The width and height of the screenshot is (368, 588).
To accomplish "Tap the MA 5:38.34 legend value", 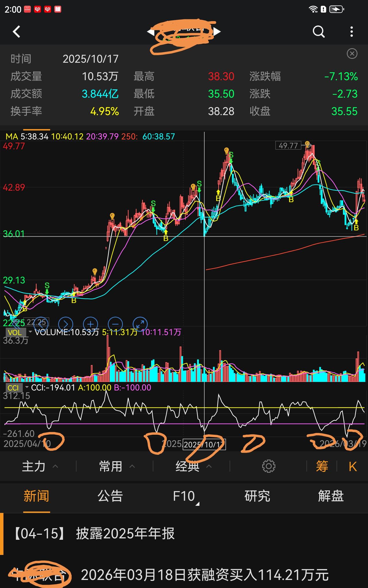I will tap(34, 136).
